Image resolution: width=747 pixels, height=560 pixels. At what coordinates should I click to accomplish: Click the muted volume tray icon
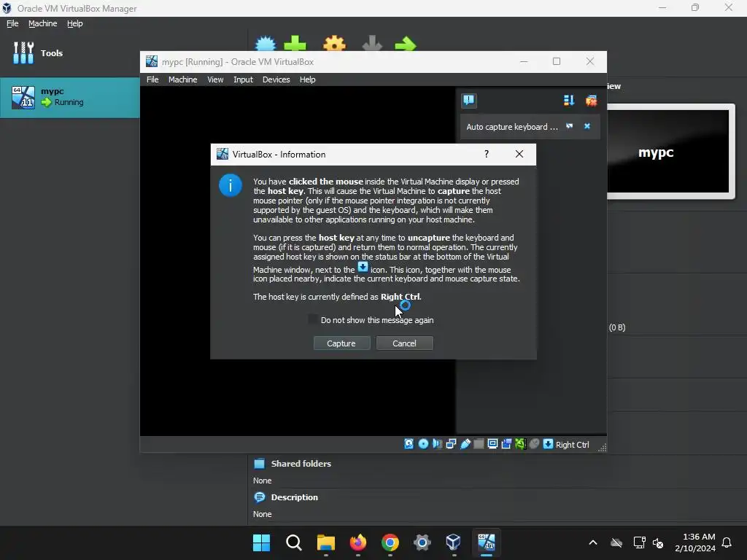point(658,542)
